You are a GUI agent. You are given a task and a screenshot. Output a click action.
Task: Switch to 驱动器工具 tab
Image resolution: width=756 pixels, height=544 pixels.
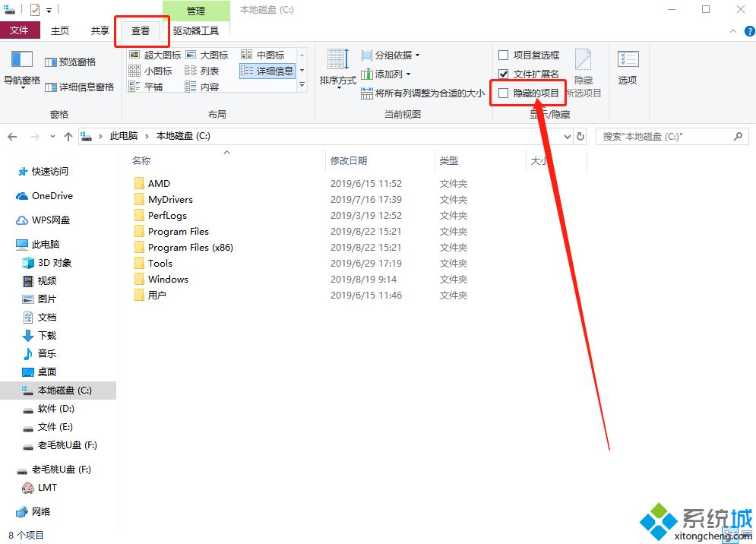click(x=196, y=31)
